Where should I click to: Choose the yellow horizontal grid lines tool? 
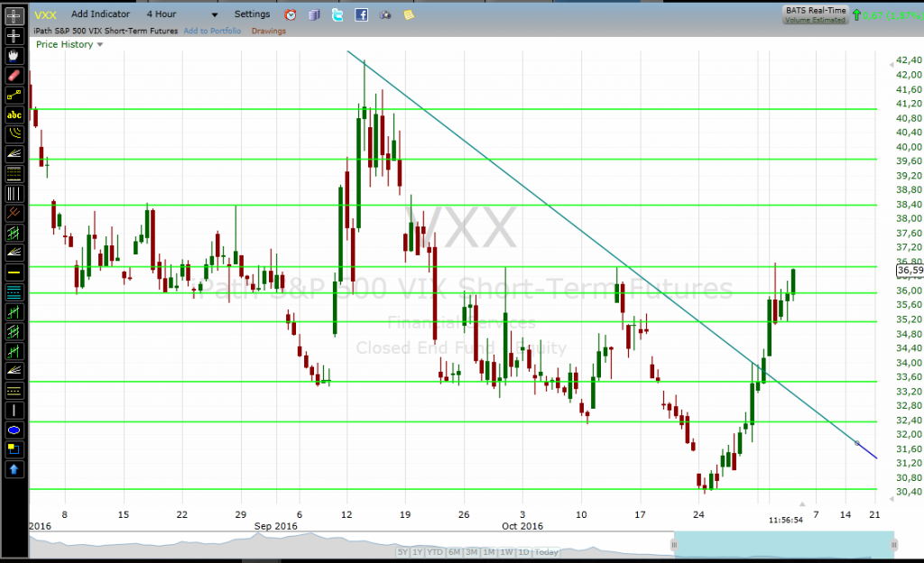tap(14, 174)
